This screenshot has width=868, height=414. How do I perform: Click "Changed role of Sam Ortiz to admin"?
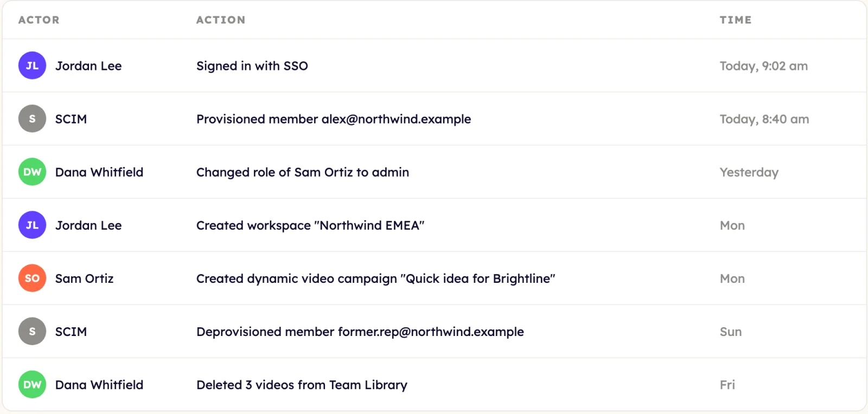[303, 172]
